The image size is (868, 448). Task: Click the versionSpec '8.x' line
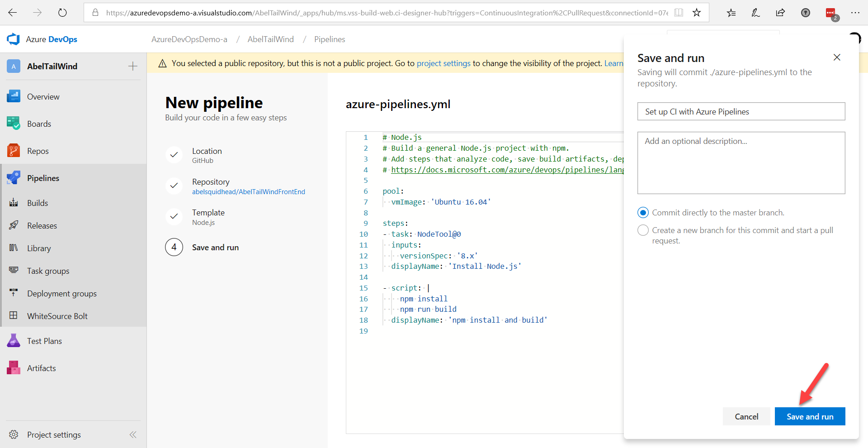(x=439, y=256)
